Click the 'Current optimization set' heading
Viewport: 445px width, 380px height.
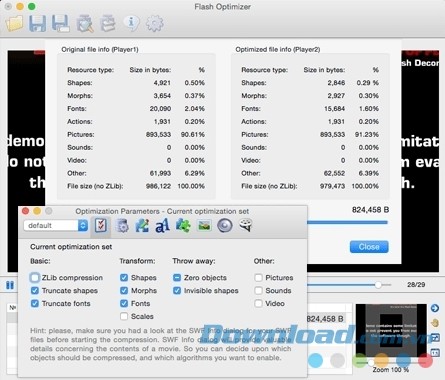(x=71, y=247)
